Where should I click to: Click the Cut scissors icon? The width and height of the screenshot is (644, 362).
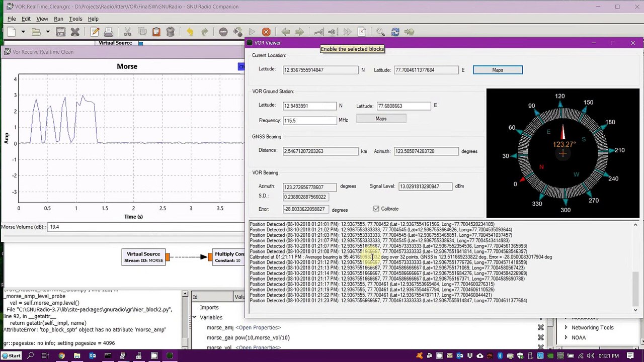coord(127,32)
